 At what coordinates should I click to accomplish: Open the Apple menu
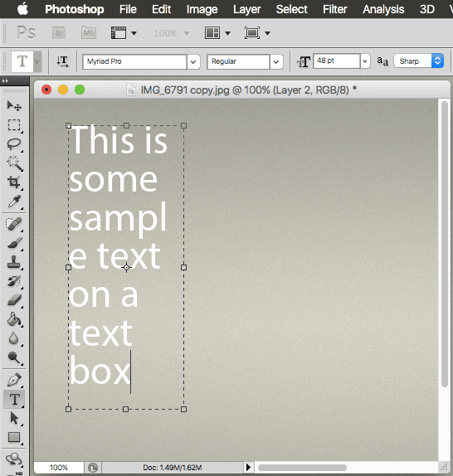coord(22,9)
